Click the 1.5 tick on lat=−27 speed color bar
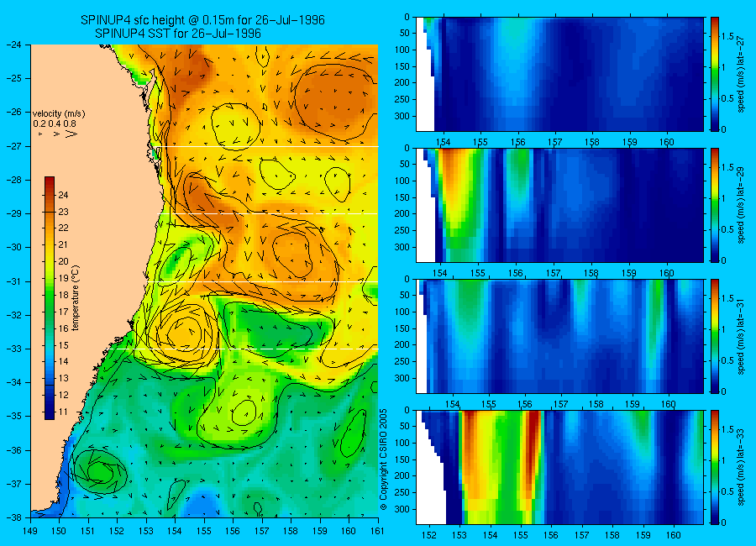The height and width of the screenshot is (546, 756). [728, 36]
